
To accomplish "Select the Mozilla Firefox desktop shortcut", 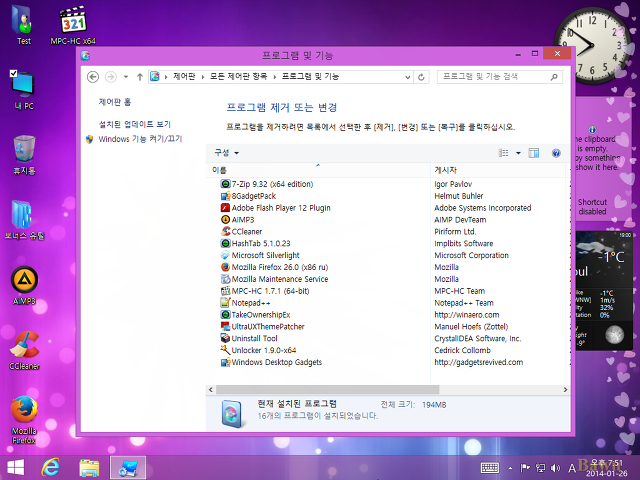I will (x=24, y=420).
